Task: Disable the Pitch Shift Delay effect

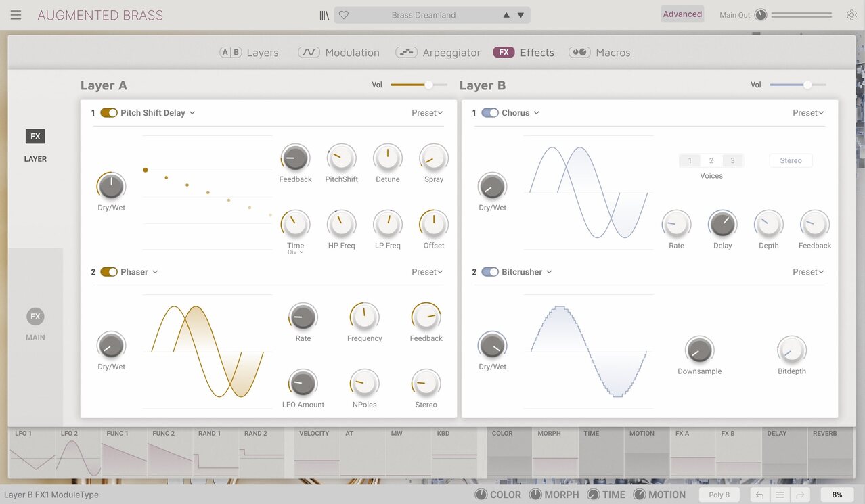Action: [x=109, y=112]
